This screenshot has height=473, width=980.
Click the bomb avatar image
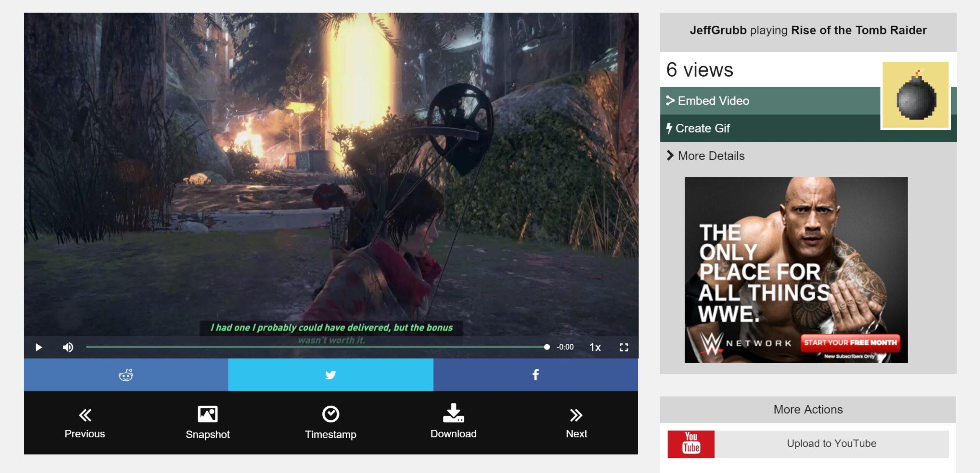click(x=916, y=95)
